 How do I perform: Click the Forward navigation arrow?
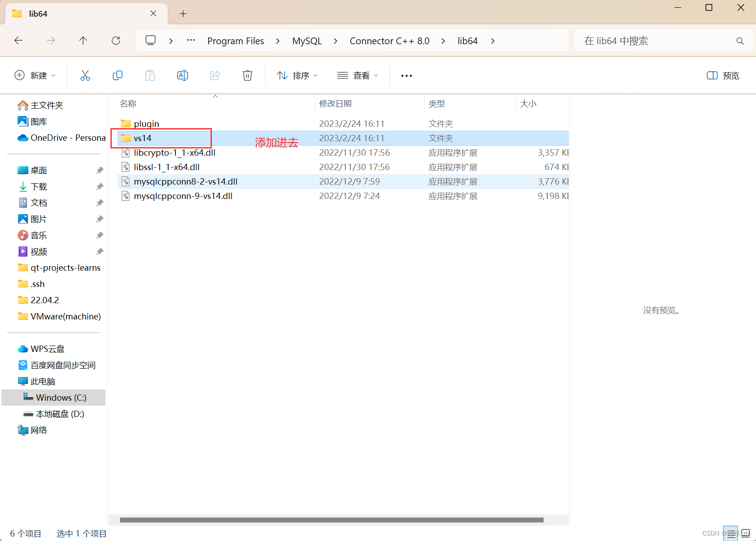pos(51,41)
